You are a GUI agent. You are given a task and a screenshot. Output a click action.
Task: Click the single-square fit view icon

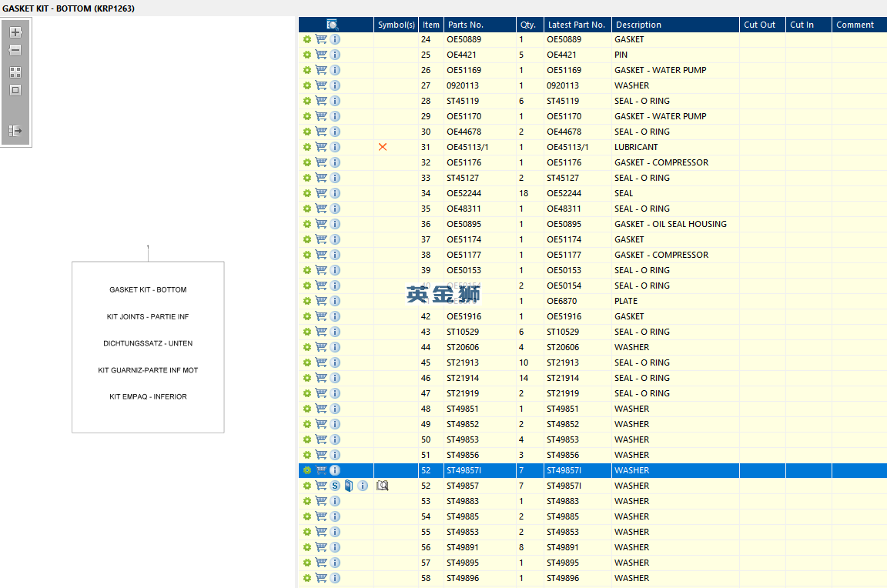15,90
